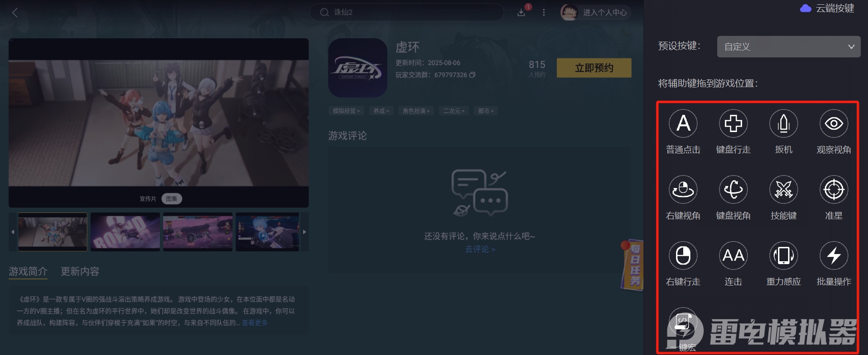
Task: Select the 扳机 trigger key icon
Action: [784, 123]
